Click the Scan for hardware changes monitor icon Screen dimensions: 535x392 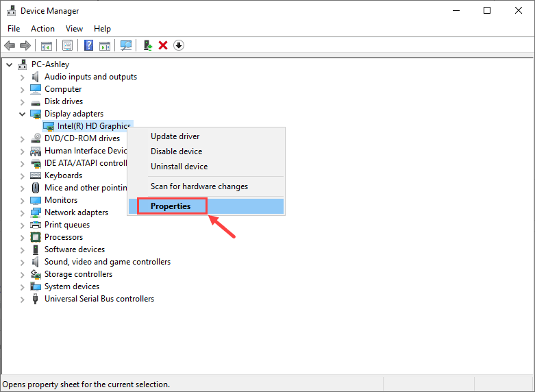pos(126,45)
